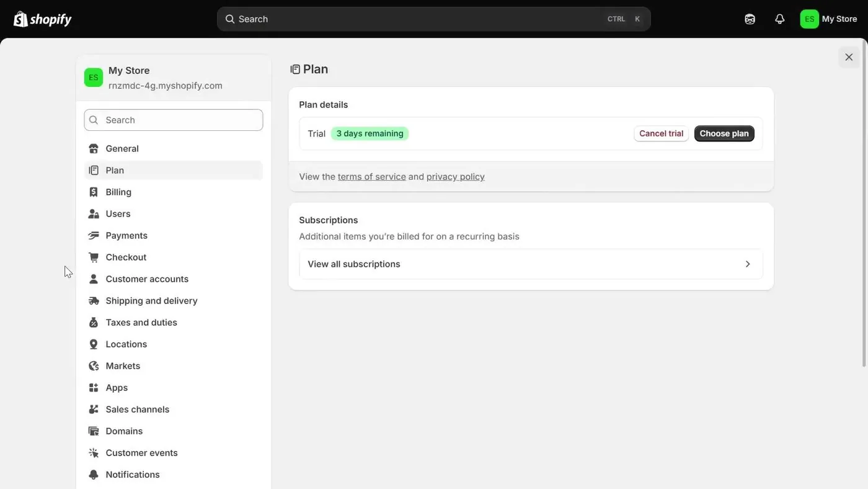Close the settings panel

pos(849,57)
